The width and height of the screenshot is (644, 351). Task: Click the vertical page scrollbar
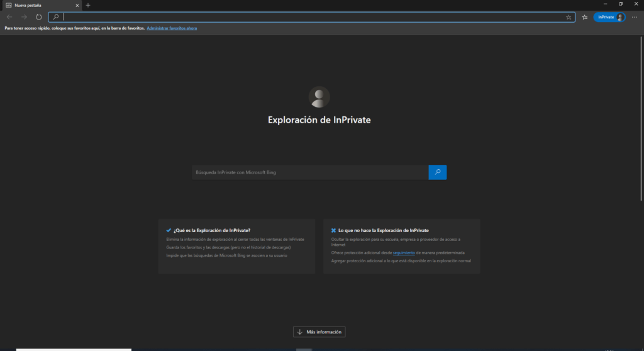tap(641, 119)
